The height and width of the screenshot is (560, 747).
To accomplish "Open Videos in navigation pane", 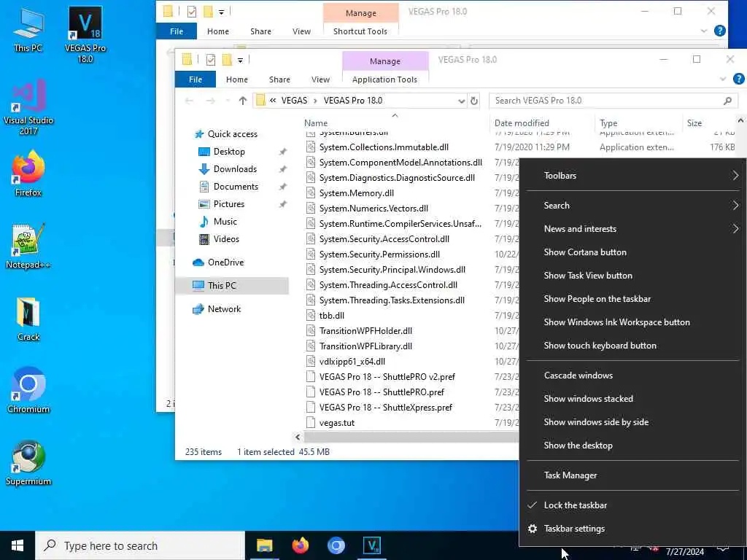I will click(226, 239).
